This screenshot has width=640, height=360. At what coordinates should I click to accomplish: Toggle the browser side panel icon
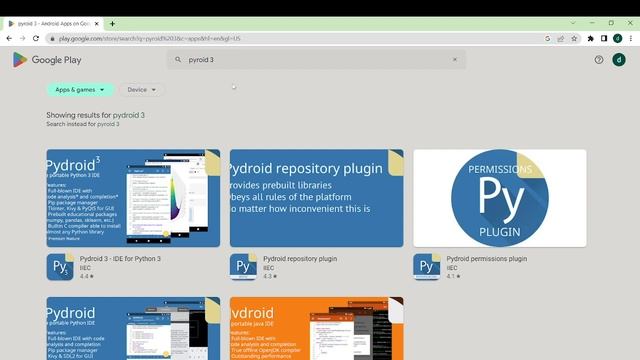coord(604,38)
